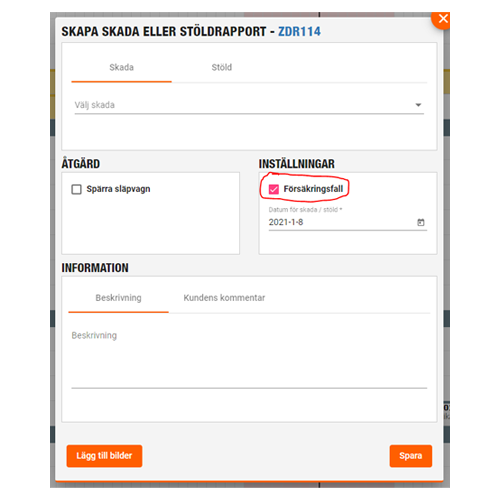Open the ZDR114 link in the title

click(299, 32)
